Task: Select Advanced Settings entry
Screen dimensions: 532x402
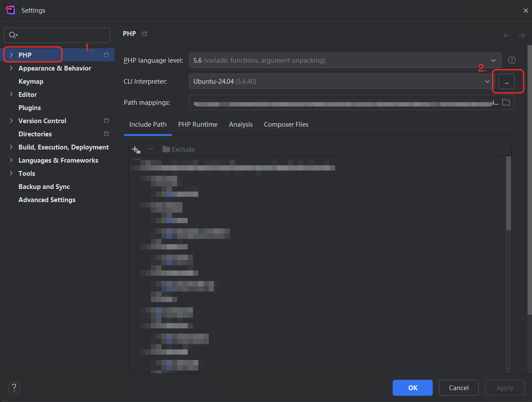Action: 47,200
